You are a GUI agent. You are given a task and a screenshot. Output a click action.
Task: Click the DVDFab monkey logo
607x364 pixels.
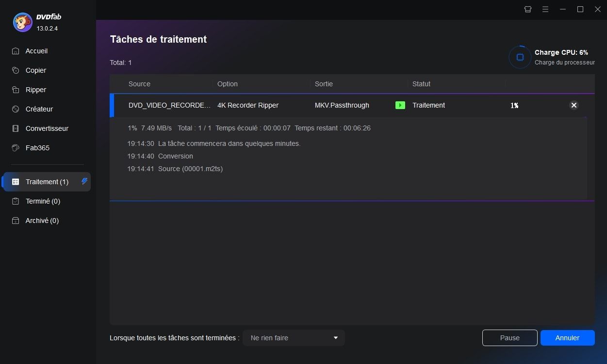click(x=22, y=22)
